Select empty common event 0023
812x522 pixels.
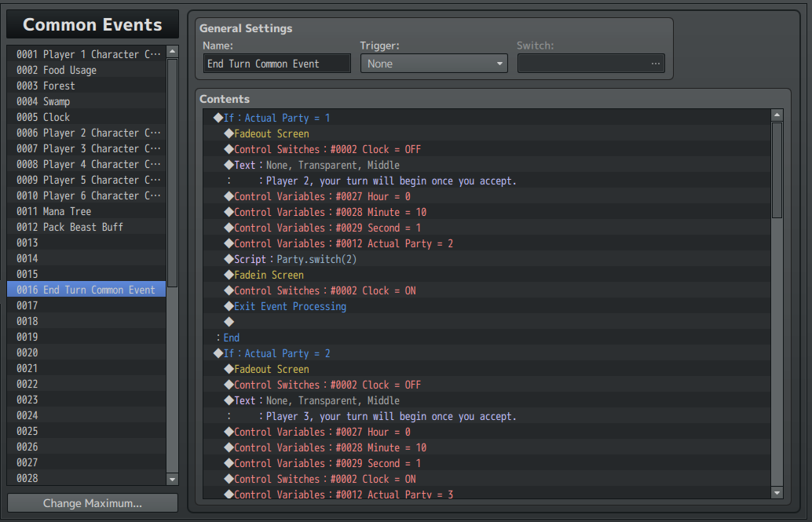pyautogui.click(x=86, y=400)
